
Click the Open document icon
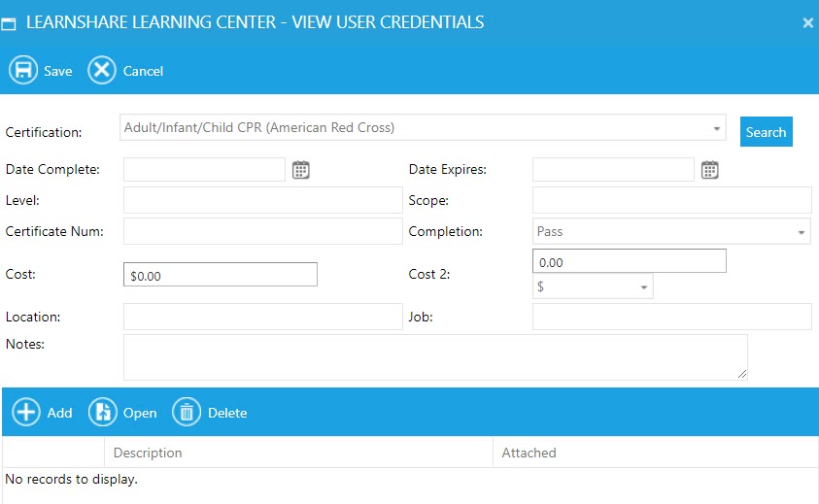[x=103, y=412]
